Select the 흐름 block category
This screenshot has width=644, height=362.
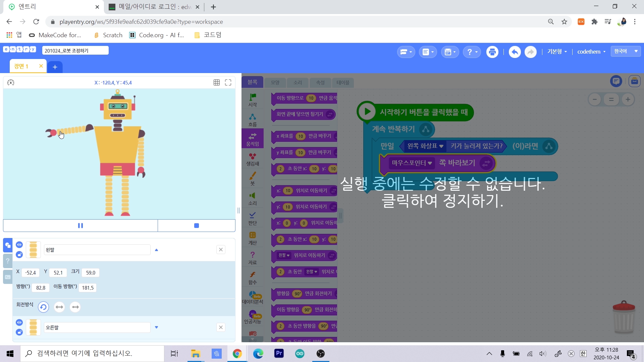(x=253, y=119)
